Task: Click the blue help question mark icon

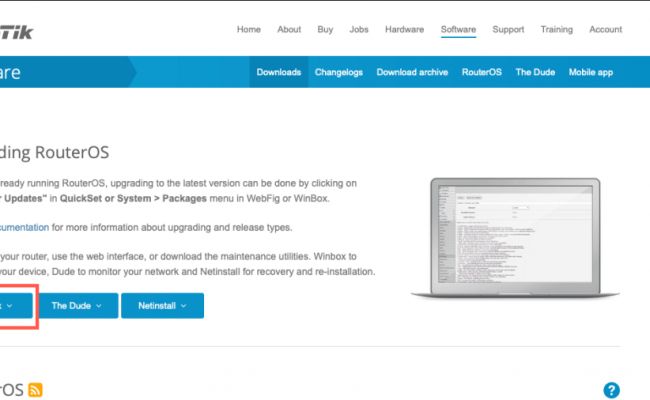Action: (611, 390)
